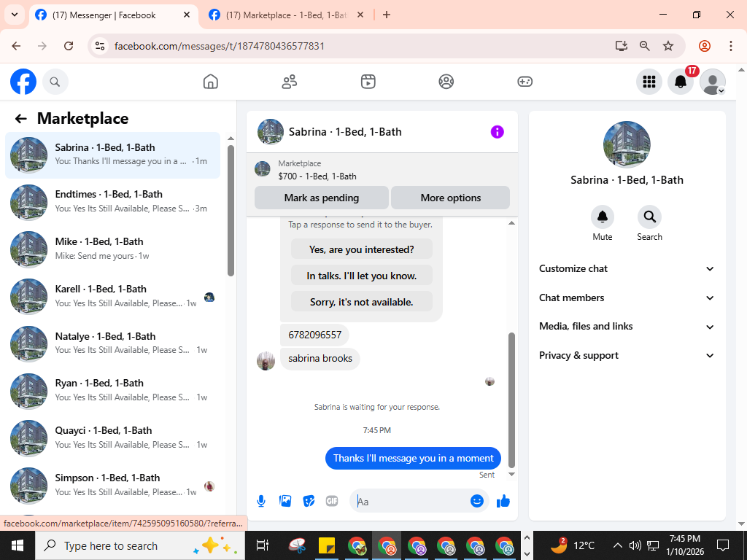The width and height of the screenshot is (747, 560).
Task: Open the Ryan · 1-Bed, 1-Bath conversation
Action: tap(113, 391)
